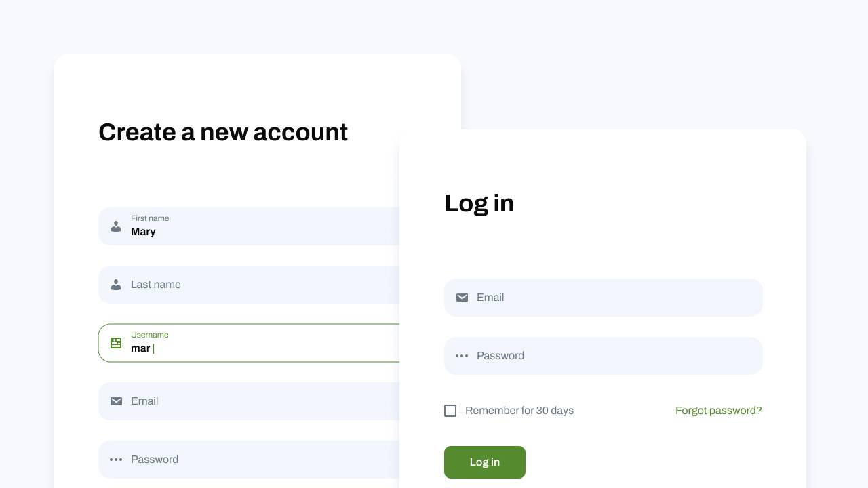Tick the Remember for 30 days checkbox

(450, 411)
